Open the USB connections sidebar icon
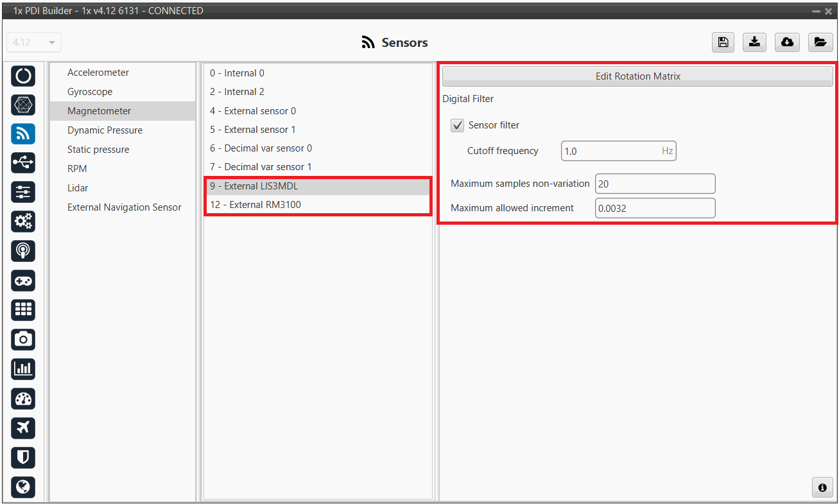Screen dimensions: 839x504 (23, 163)
